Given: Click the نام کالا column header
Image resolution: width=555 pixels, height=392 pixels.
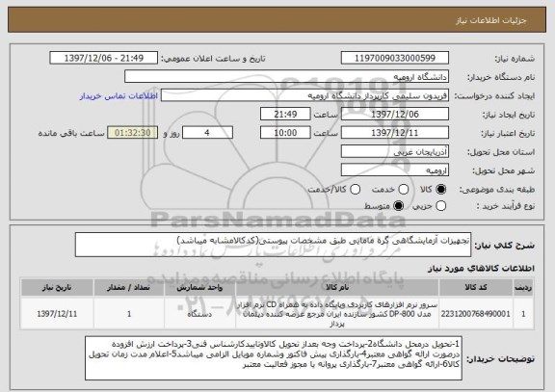Looking at the screenshot, I should 337,288.
